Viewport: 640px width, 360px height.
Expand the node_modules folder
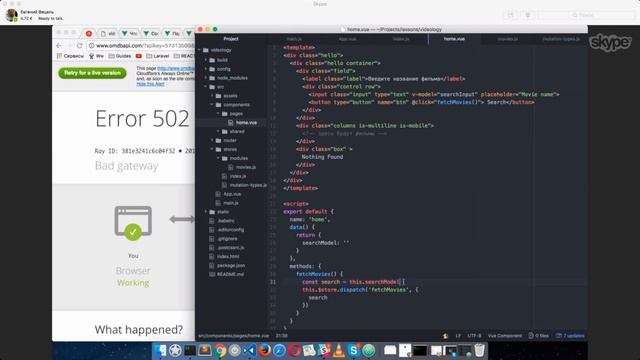(x=206, y=78)
